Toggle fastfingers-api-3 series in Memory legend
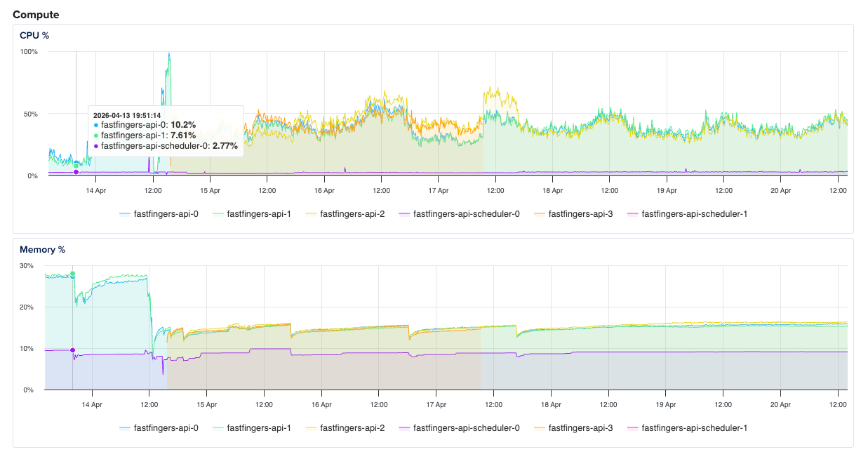868x452 pixels. pyautogui.click(x=573, y=427)
